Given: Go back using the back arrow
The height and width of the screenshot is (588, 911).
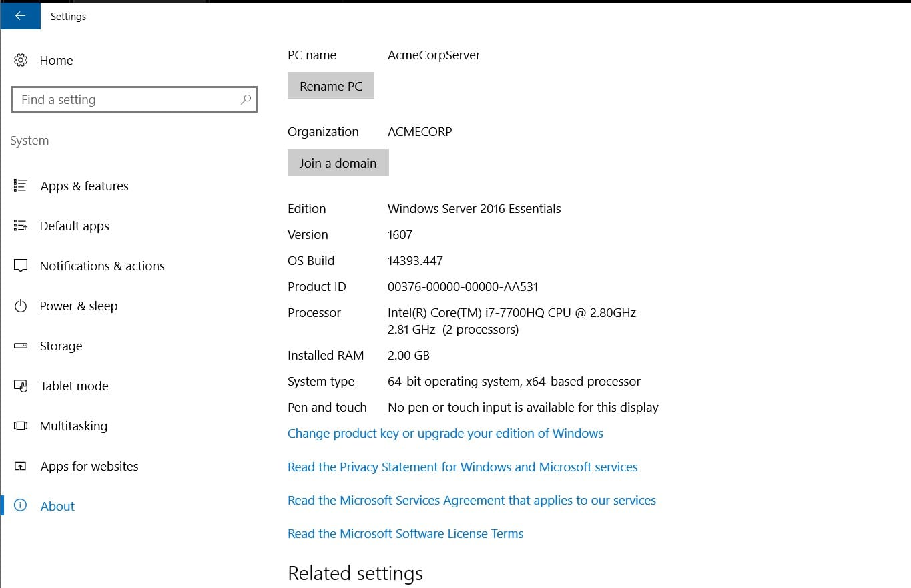Looking at the screenshot, I should pos(20,16).
